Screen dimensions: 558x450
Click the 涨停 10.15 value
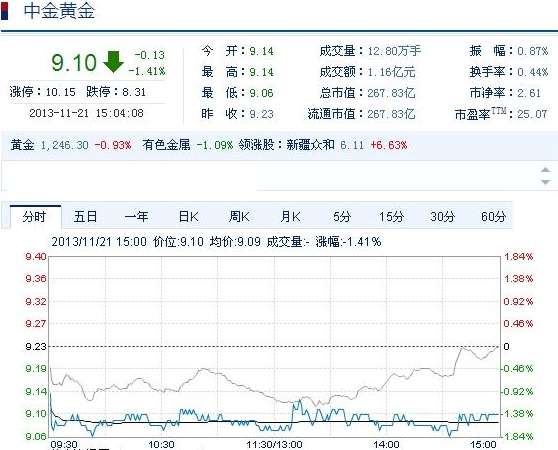61,92
